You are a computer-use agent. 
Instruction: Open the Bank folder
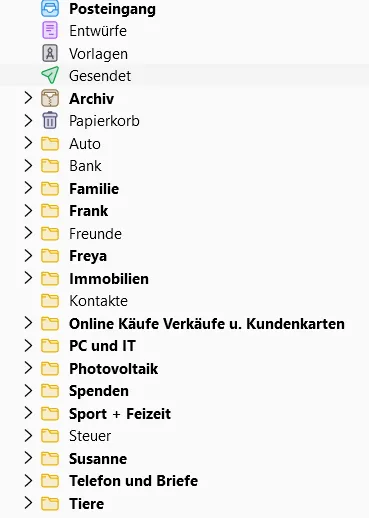85,166
